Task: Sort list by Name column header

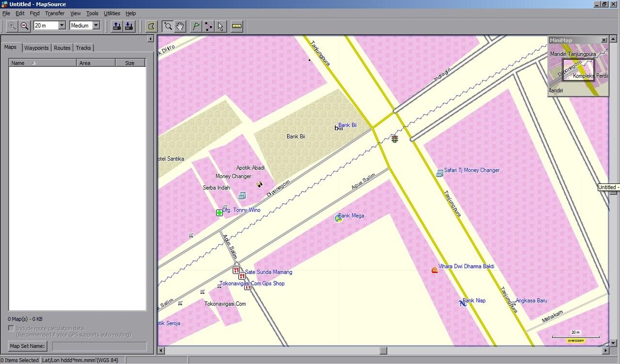Action: pos(43,63)
